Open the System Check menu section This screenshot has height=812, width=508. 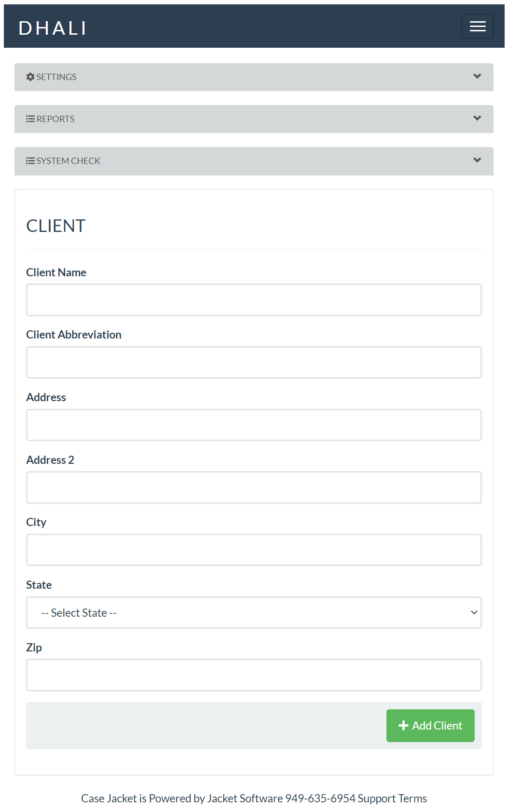(x=69, y=161)
